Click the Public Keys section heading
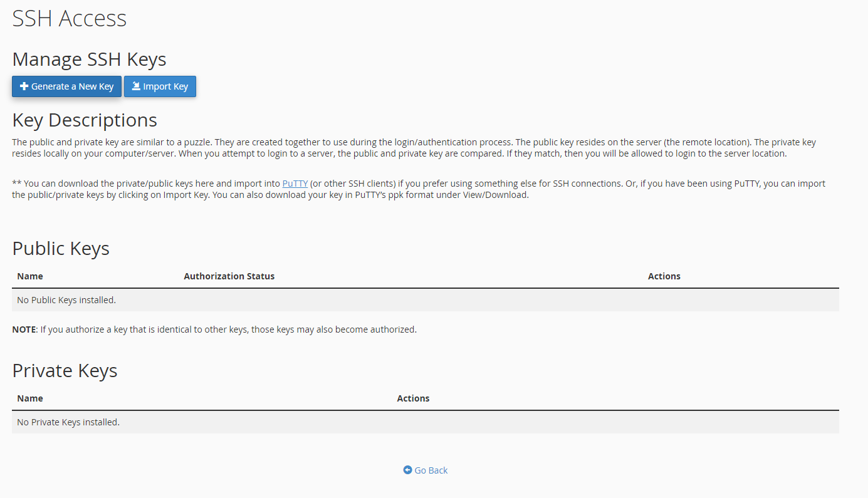 click(x=61, y=249)
